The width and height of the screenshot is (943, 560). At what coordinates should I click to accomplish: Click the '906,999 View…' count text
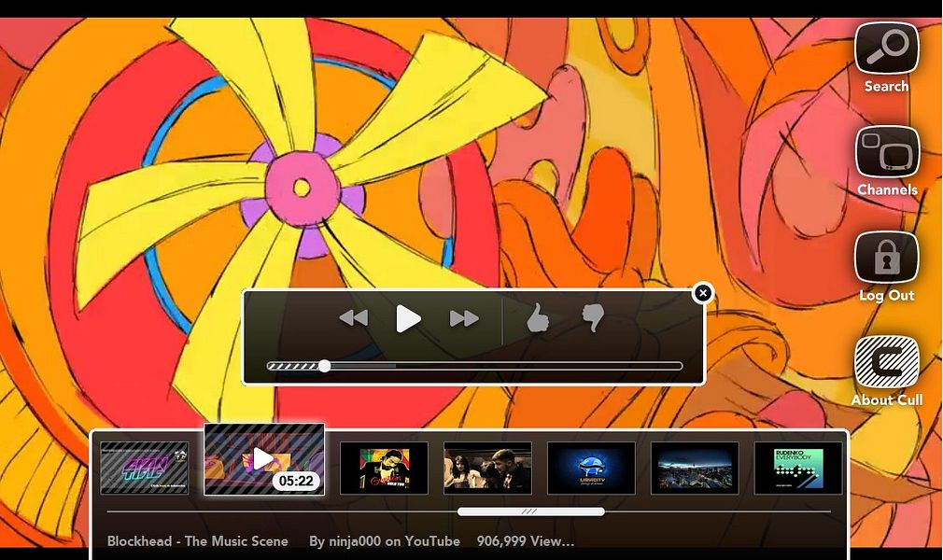coord(526,540)
